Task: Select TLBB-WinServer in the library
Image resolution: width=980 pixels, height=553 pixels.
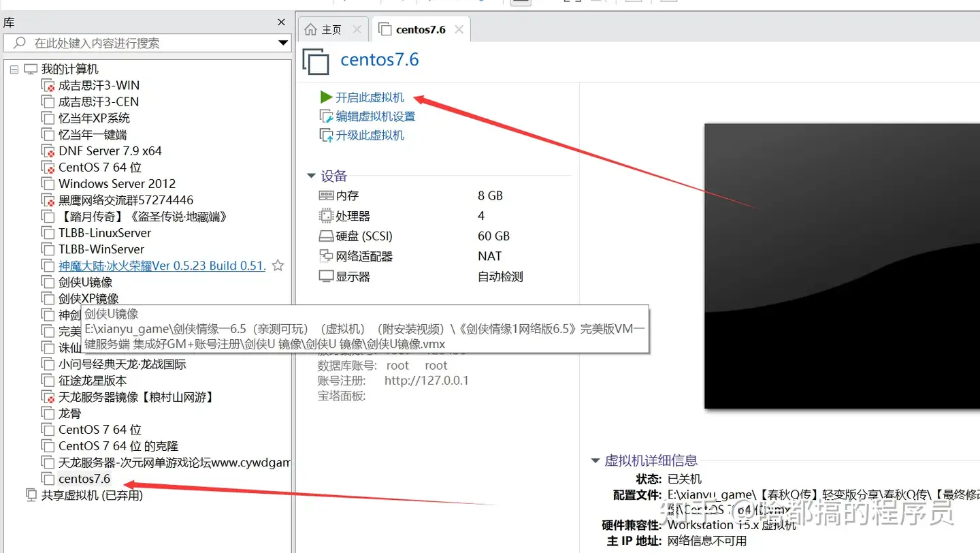Action: click(101, 249)
